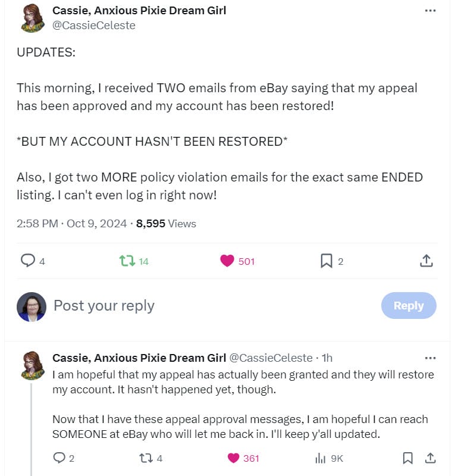Click the blue Reply button
The image size is (455, 476).
pyautogui.click(x=409, y=305)
